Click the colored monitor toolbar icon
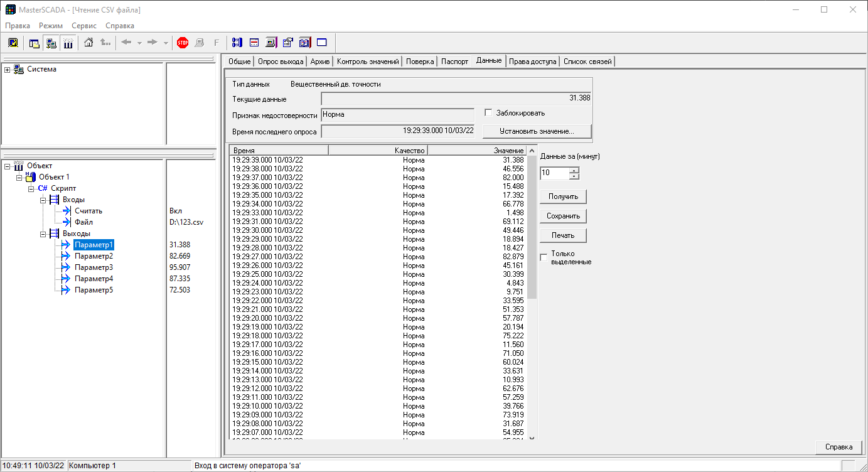The width and height of the screenshot is (868, 472). pyautogui.click(x=271, y=43)
